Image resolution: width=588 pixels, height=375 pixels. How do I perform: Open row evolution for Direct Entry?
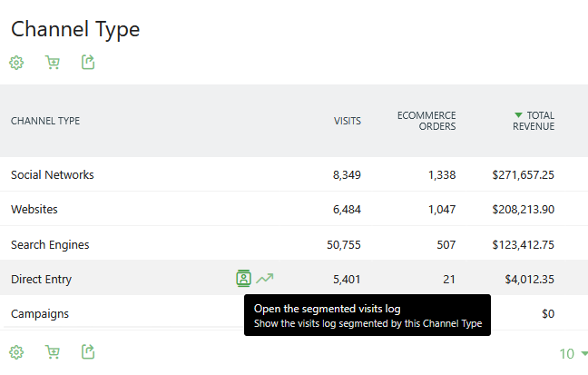tap(264, 279)
